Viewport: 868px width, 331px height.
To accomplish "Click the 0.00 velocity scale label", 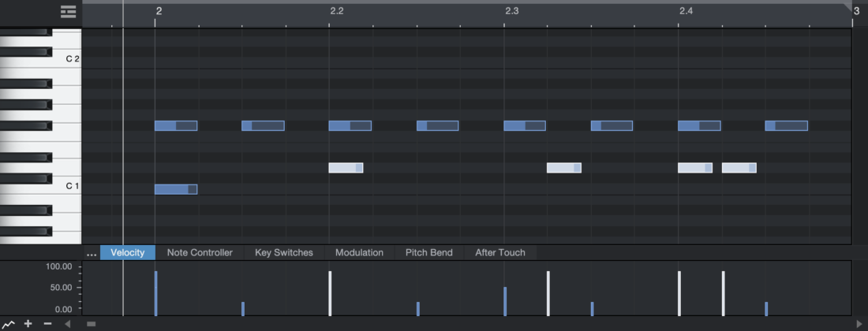I will (64, 309).
